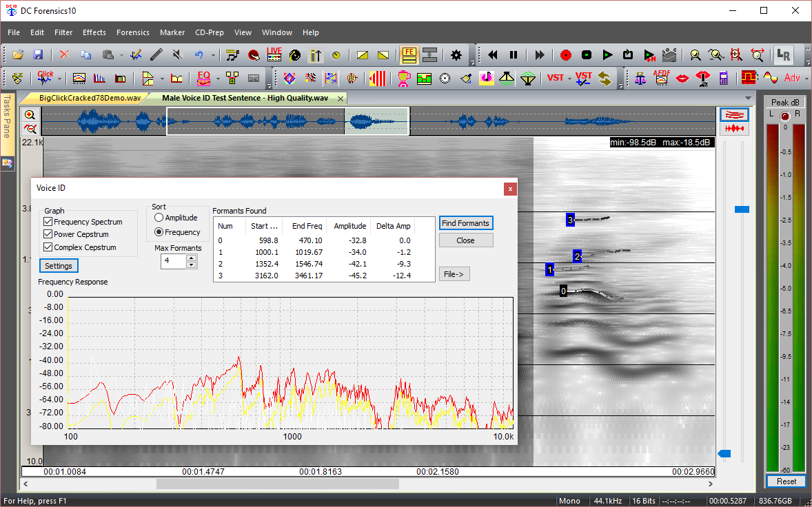Select the L/R channel toolbar button
This screenshot has width=812, height=507.
coord(782,55)
